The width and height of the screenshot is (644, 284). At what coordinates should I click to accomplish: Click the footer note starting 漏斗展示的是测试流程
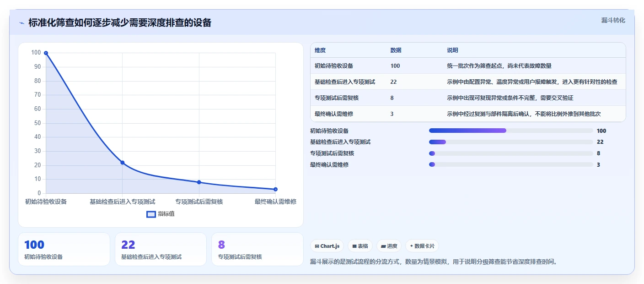click(x=434, y=262)
